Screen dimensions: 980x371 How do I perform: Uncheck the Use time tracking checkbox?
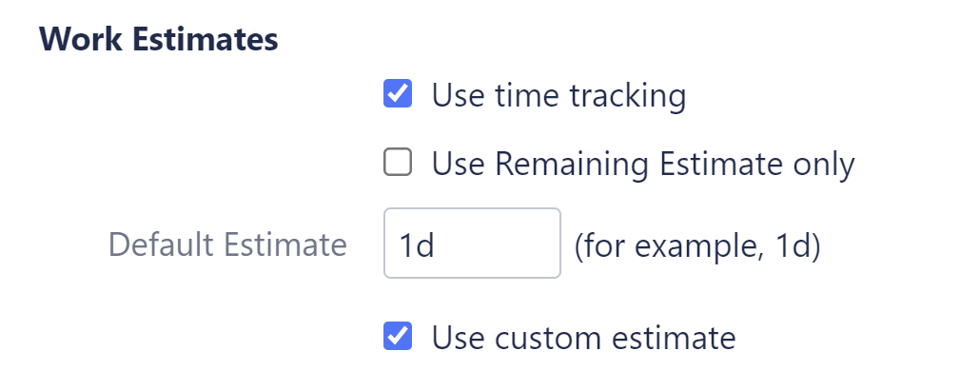click(398, 93)
